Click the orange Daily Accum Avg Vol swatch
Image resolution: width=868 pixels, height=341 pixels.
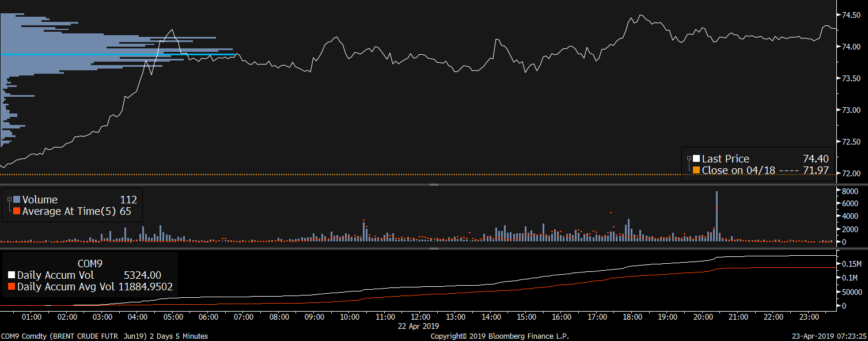tap(12, 286)
